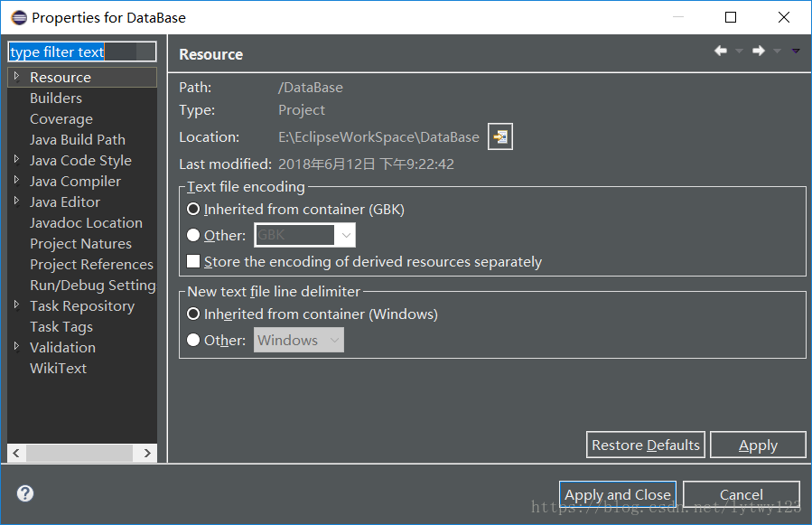
Task: Open the GBK encoding dropdown
Action: tap(345, 236)
